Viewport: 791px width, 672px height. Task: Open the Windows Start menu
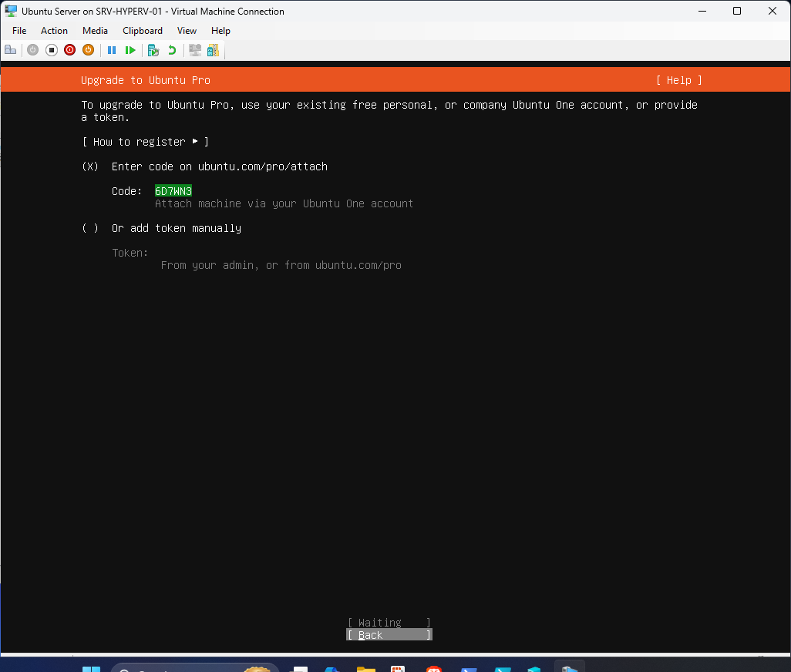91,667
